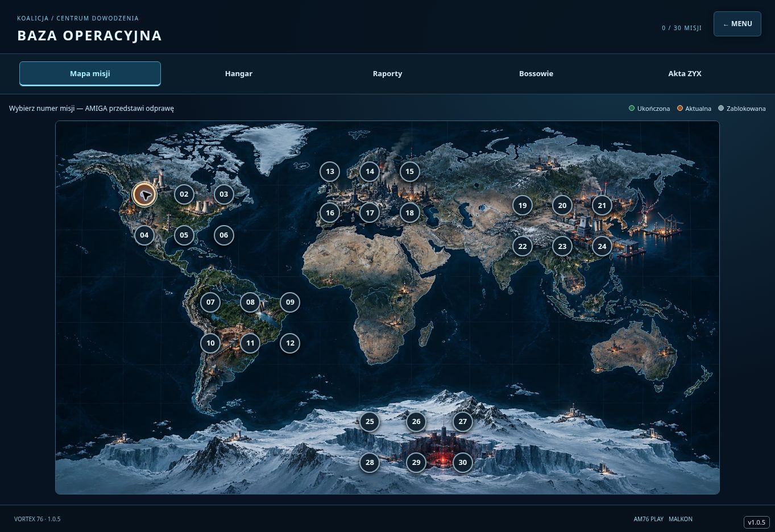775x532 pixels.
Task: Open mission 25 in Antarctica
Action: click(x=370, y=422)
